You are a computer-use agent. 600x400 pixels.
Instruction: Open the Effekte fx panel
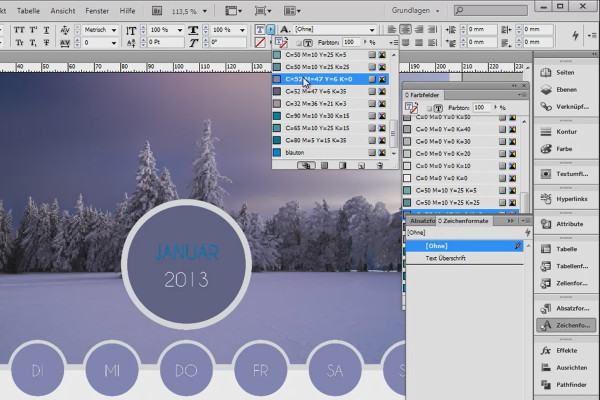pyautogui.click(x=565, y=350)
